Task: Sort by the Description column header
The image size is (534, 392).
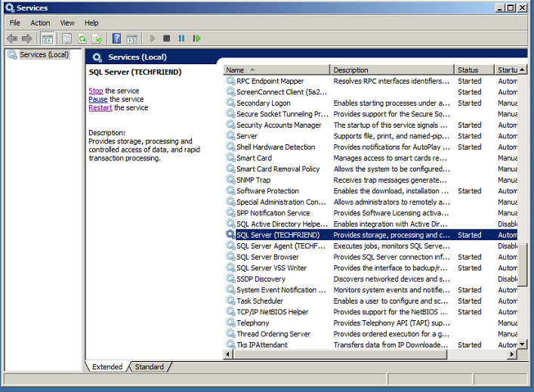Action: (392, 69)
